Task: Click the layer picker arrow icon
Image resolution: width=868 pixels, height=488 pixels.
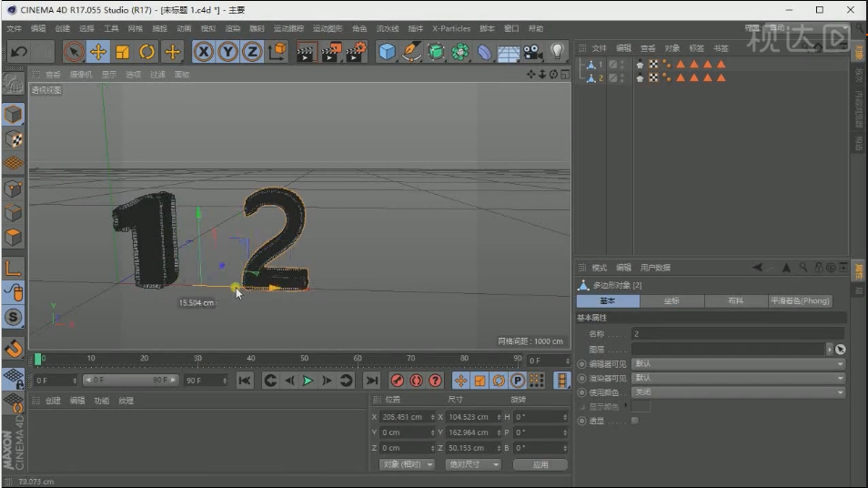Action: click(x=841, y=349)
